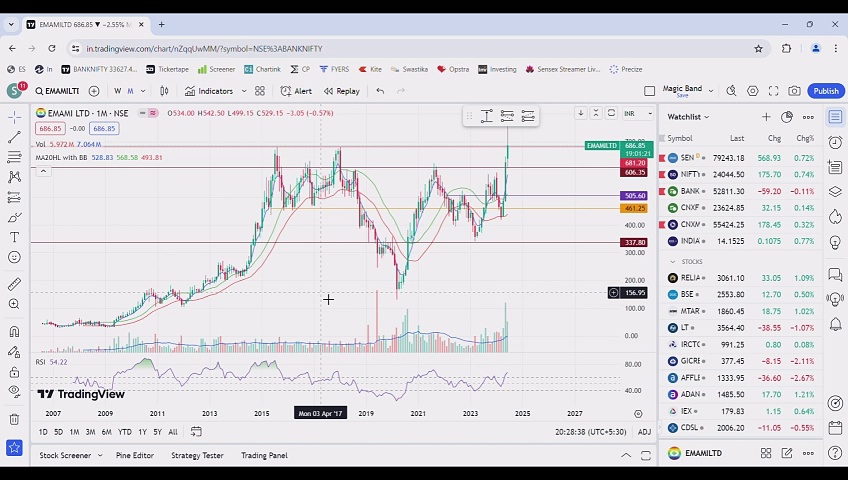The height and width of the screenshot is (480, 848).
Task: Add symbol to compare with plus icon
Action: (x=94, y=91)
